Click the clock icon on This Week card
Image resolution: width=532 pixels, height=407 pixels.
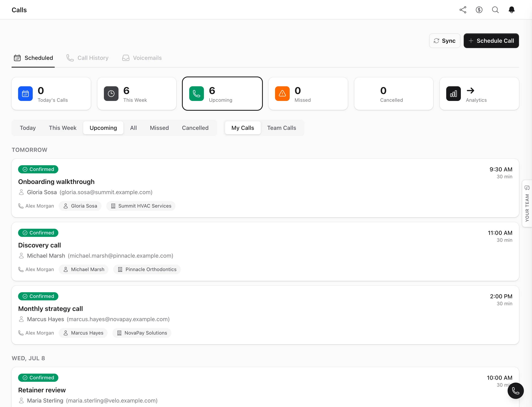coord(111,94)
